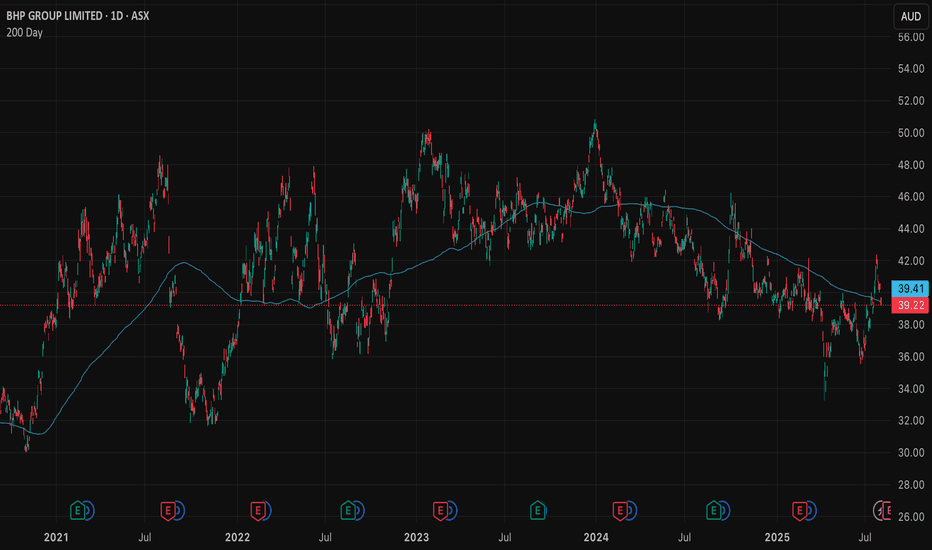The height and width of the screenshot is (550, 932).
Task: Click the 2022 label on the time axis
Action: (x=237, y=538)
